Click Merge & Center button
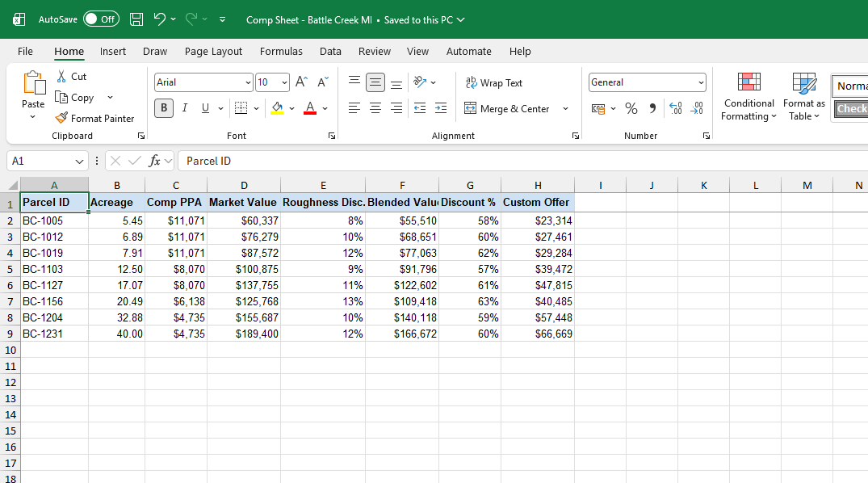This screenshot has width=868, height=483. [507, 108]
